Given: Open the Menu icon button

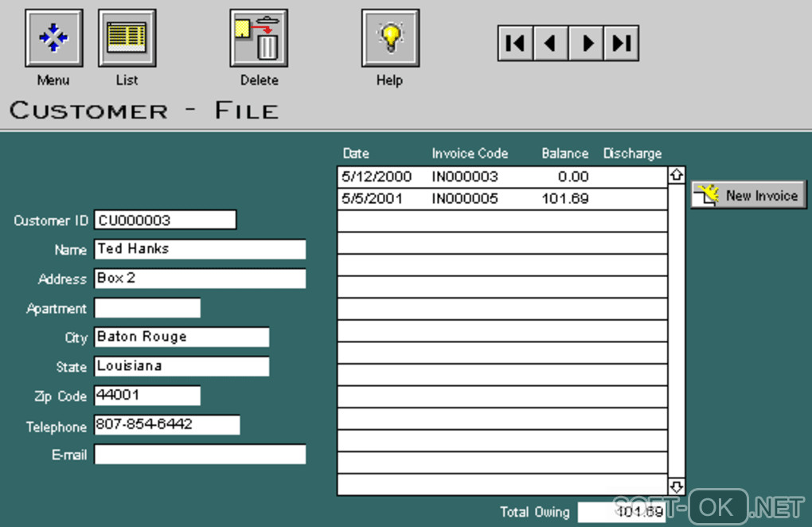Looking at the screenshot, I should [x=54, y=37].
